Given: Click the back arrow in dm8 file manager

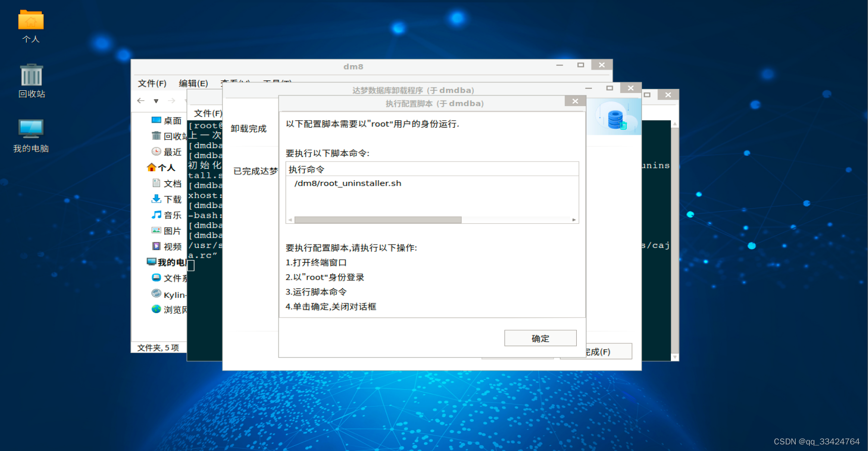Looking at the screenshot, I should pos(141,101).
